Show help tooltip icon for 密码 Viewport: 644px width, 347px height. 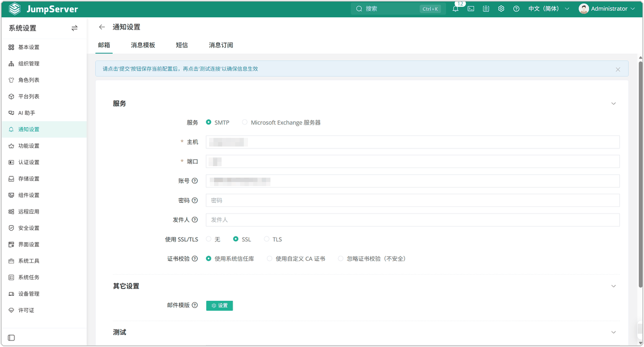point(195,200)
